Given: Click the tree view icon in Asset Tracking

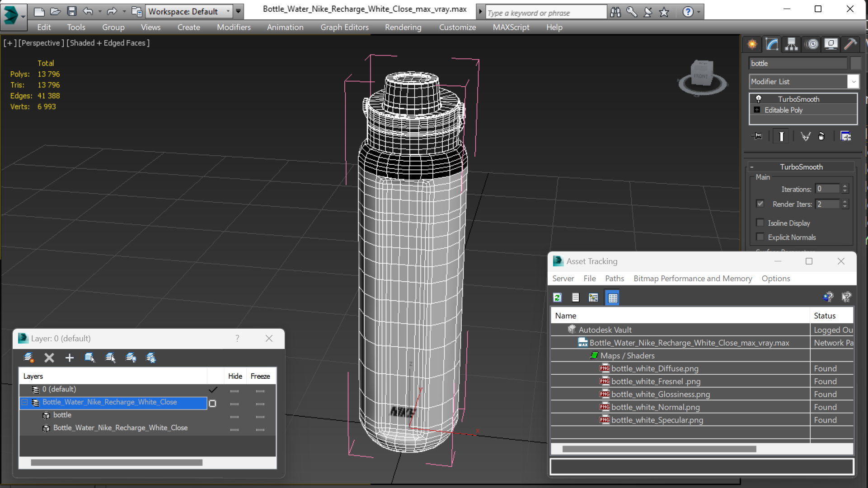Looking at the screenshot, I should [593, 297].
